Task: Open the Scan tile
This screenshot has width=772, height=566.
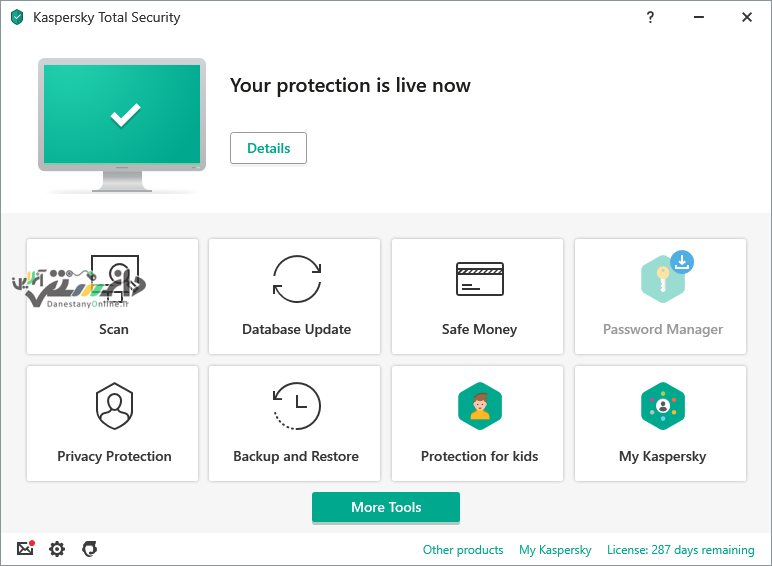Action: 112,296
